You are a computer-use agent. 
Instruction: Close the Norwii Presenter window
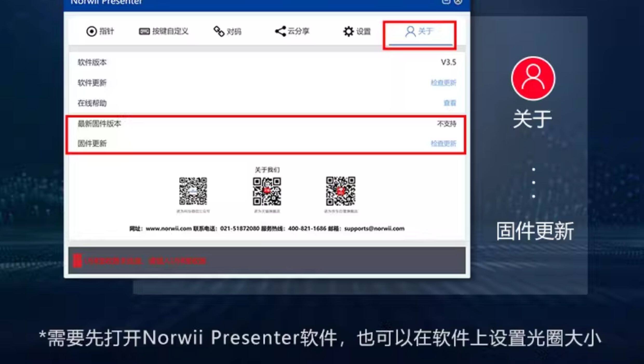pyautogui.click(x=458, y=2)
